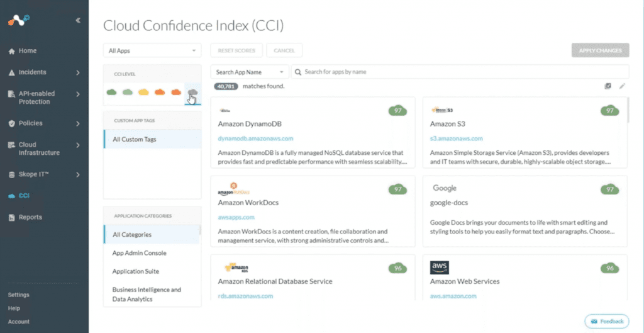Viewport: 644px width, 333px height.
Task: Select the first orange CCI level cloud
Action: point(160,92)
